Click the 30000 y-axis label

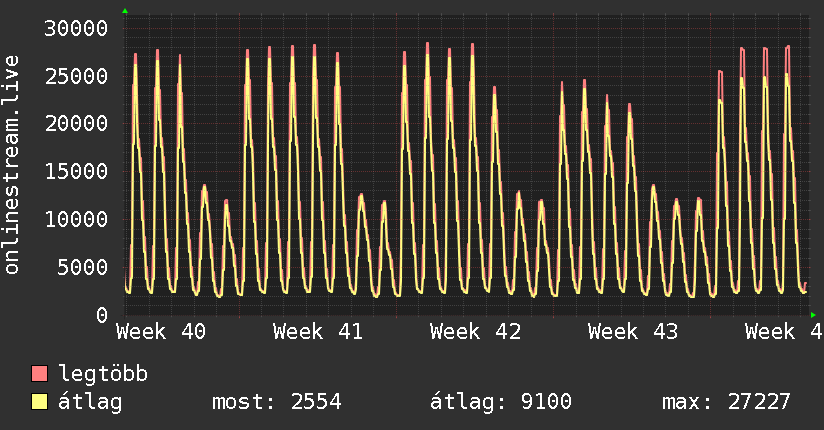76,28
